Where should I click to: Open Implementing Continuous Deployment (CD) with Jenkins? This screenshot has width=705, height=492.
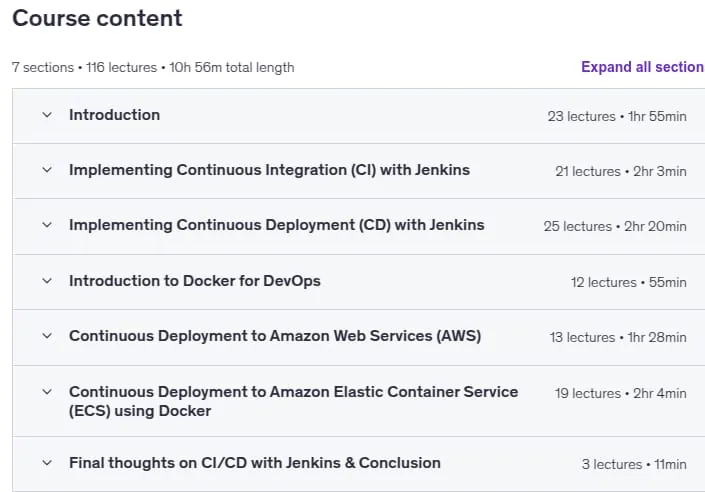point(277,225)
